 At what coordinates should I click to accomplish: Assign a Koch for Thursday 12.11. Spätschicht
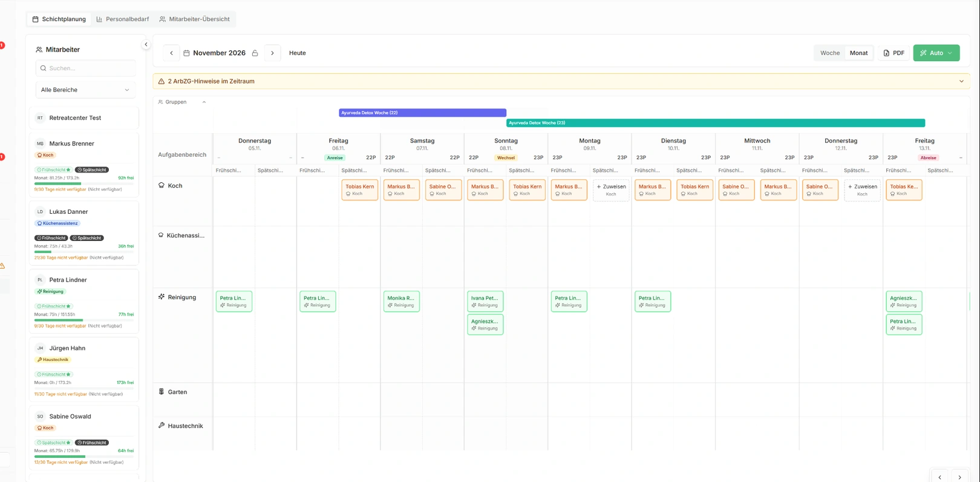point(862,190)
